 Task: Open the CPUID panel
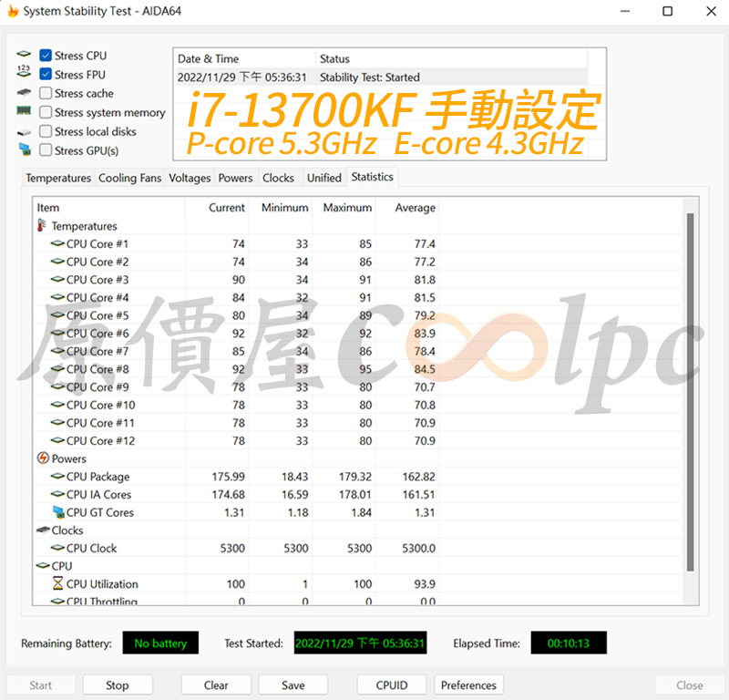pos(392,685)
